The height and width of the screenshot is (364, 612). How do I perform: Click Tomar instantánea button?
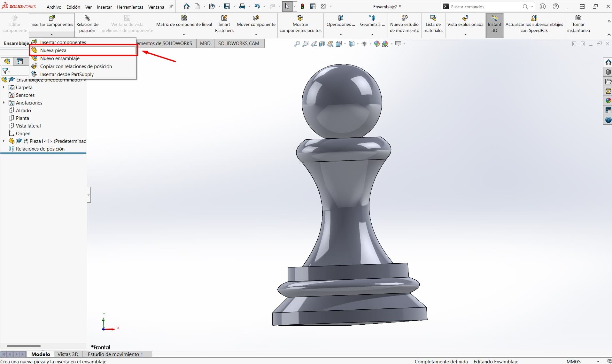coord(578,24)
